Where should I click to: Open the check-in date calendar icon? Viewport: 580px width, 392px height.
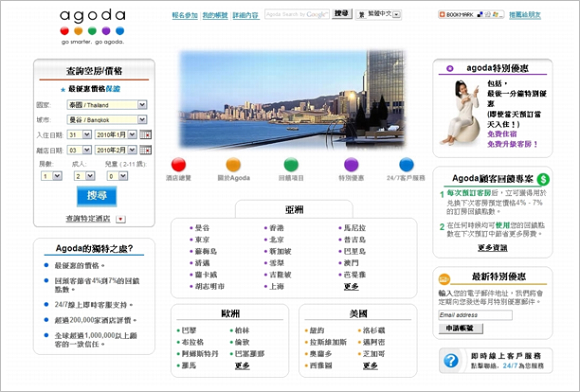(145, 135)
